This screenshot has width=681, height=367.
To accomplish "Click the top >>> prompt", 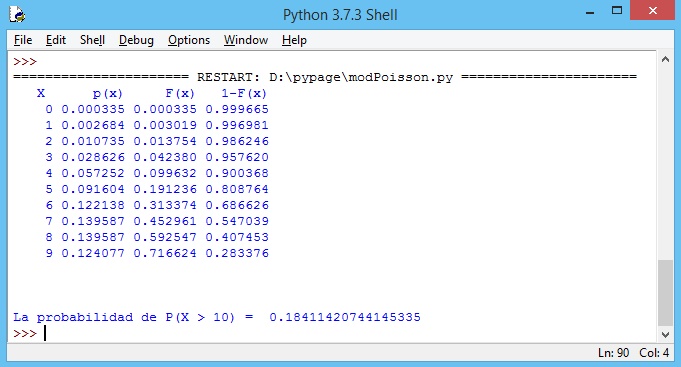I will pyautogui.click(x=25, y=62).
